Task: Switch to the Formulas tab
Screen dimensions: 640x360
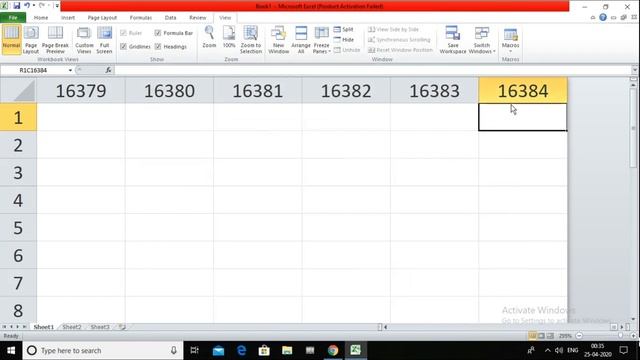Action: click(141, 18)
